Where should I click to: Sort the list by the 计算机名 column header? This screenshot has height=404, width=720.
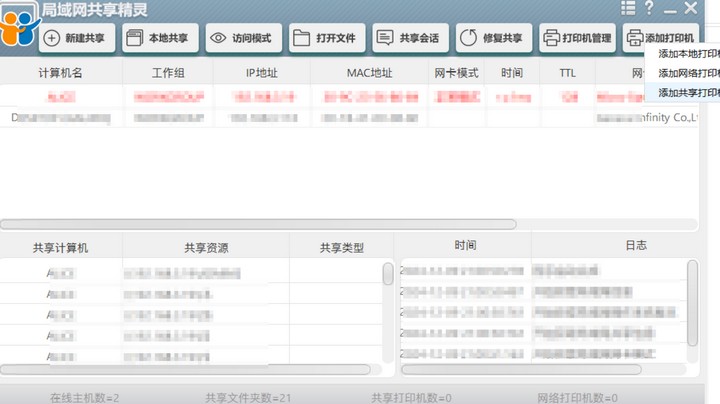point(60,73)
